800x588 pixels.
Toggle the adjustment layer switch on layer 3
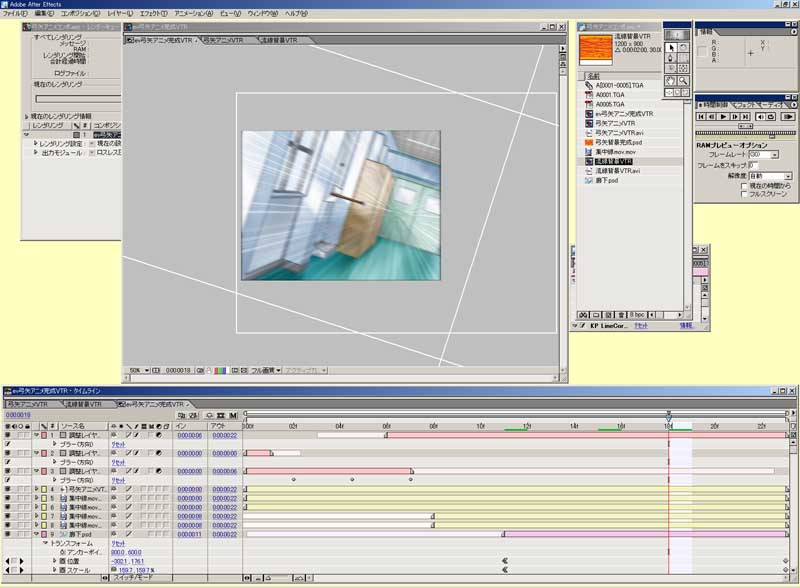159,471
